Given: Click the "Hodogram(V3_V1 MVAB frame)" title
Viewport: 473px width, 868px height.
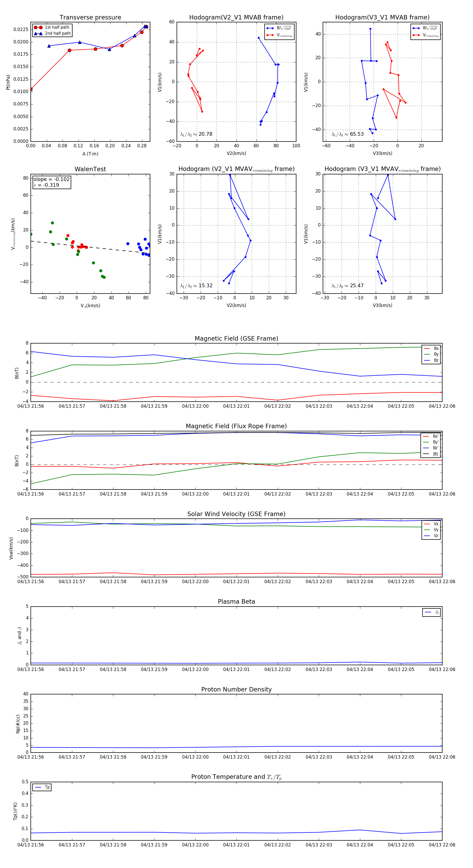Looking at the screenshot, I should (382, 18).
